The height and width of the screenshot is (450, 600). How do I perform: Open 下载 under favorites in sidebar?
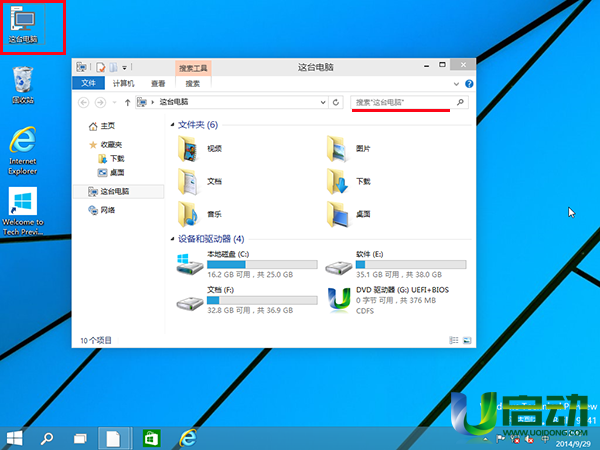pos(111,158)
